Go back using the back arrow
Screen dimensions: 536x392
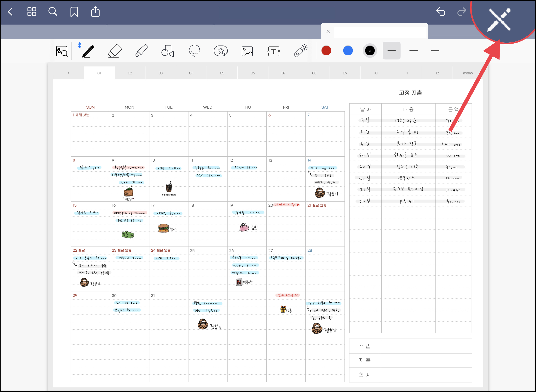click(10, 12)
